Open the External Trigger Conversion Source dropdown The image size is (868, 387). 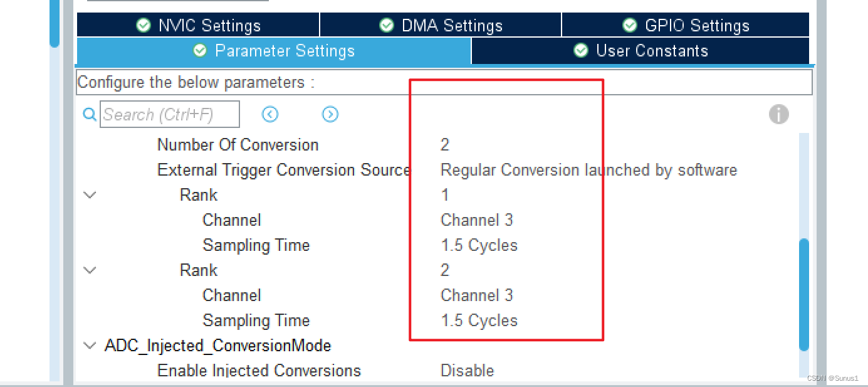(589, 169)
